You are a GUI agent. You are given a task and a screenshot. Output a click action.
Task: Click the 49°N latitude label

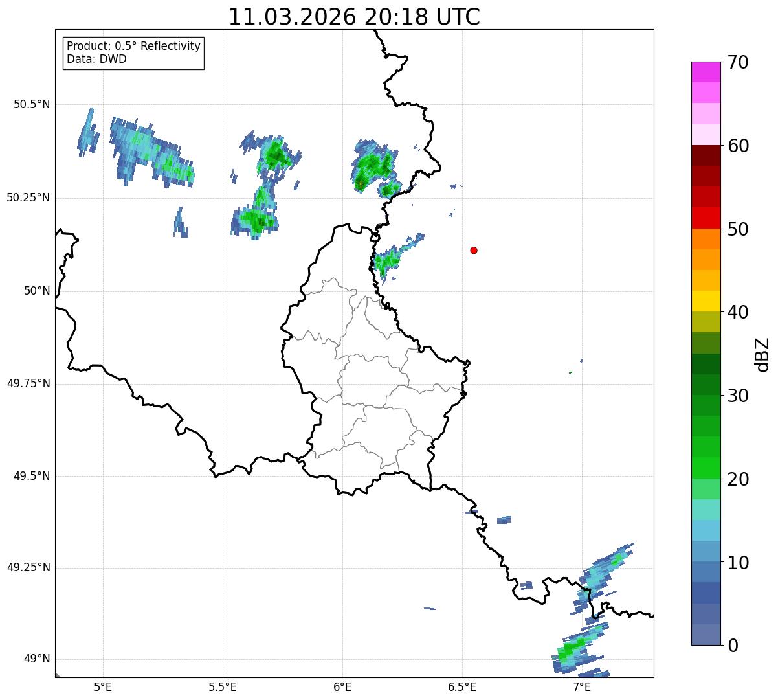pyautogui.click(x=37, y=659)
